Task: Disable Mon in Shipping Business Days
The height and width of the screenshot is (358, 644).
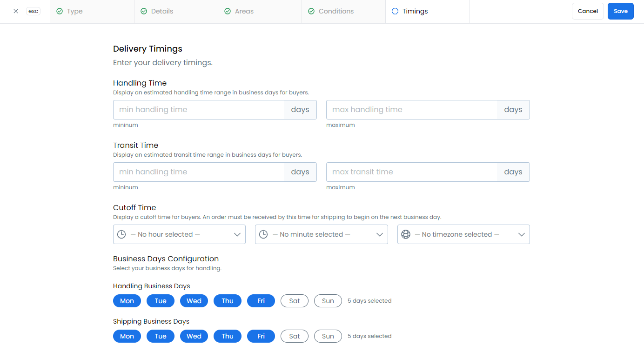Action: tap(127, 336)
